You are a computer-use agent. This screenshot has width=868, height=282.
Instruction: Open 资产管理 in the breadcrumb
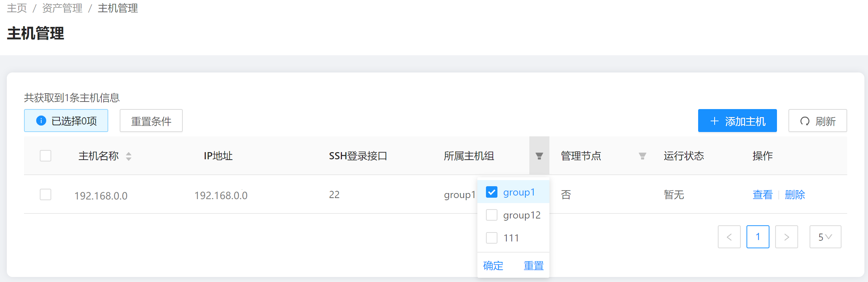tap(62, 8)
